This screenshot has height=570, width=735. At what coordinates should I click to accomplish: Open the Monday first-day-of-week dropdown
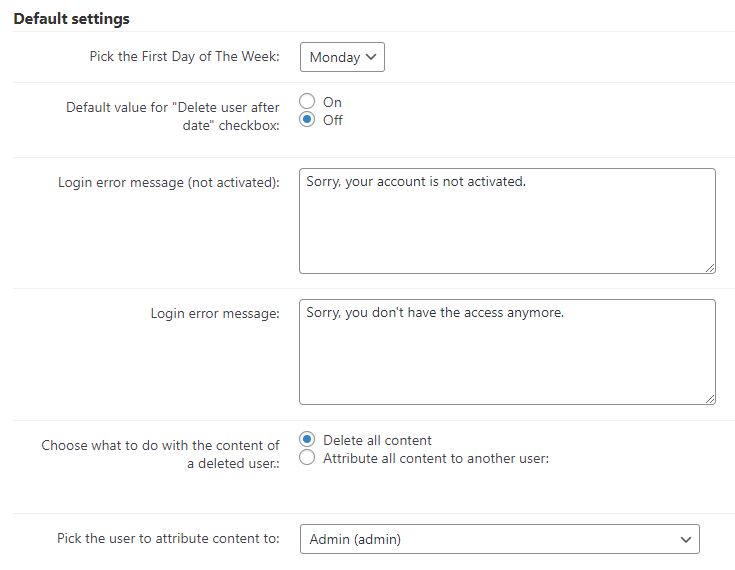click(x=342, y=57)
